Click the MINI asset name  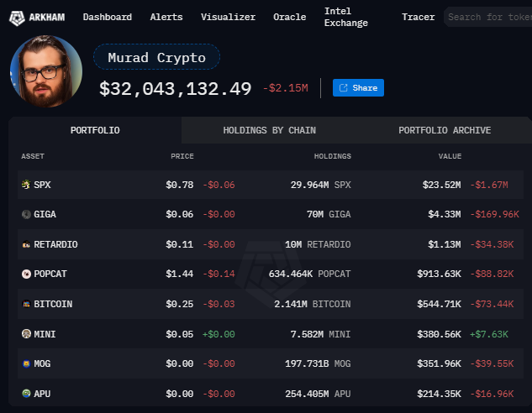coord(45,334)
